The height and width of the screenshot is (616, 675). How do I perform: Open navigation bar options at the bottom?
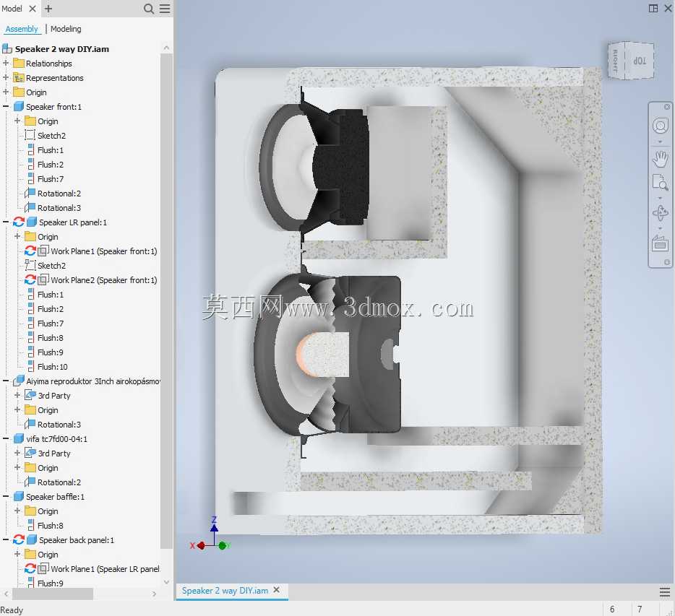[667, 262]
